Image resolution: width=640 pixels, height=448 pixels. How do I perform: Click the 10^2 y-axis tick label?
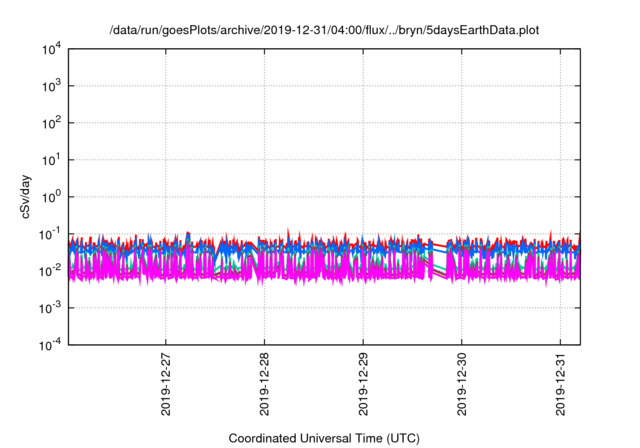tap(52, 123)
